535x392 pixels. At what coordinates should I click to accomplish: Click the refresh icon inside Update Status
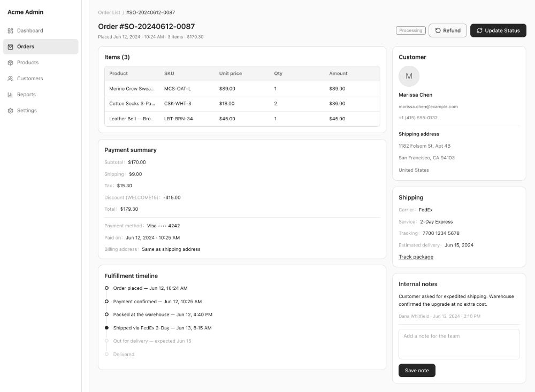(479, 30)
